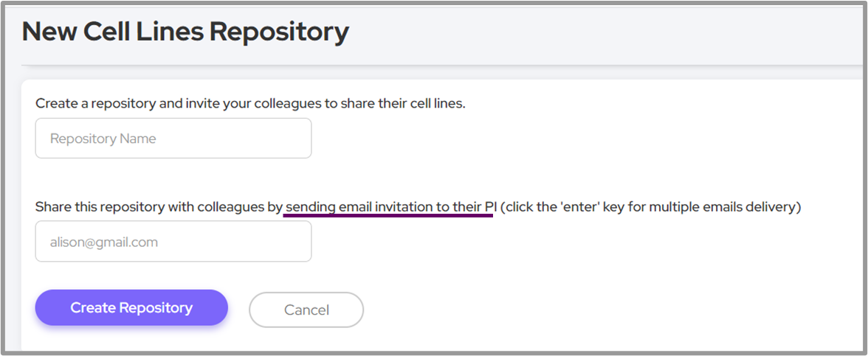This screenshot has height=356, width=868.
Task: Click the Create Repository button
Action: click(x=131, y=308)
